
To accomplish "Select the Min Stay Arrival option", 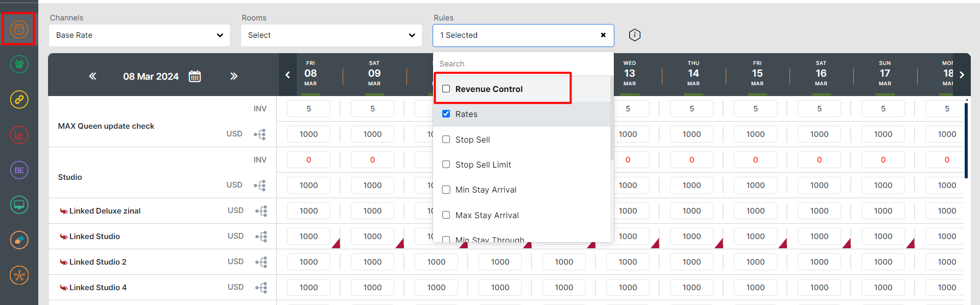I will click(x=486, y=190).
